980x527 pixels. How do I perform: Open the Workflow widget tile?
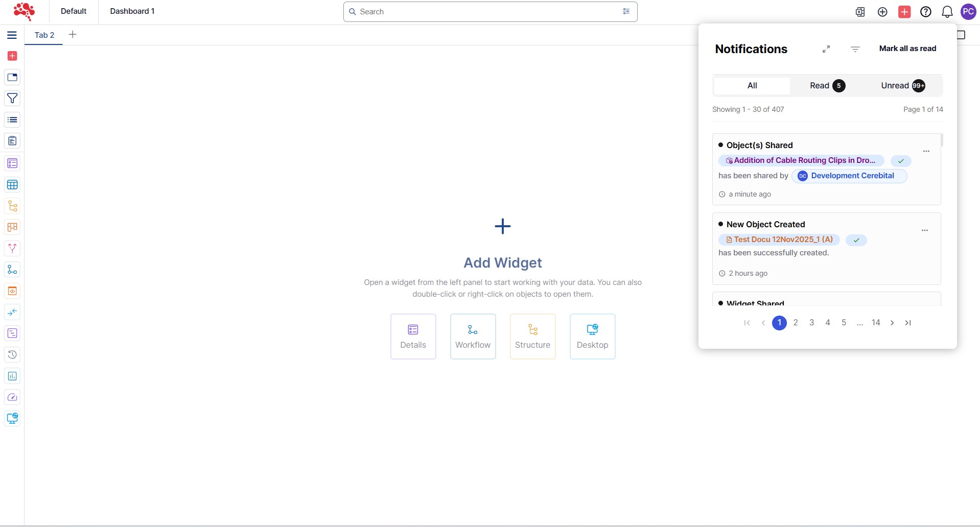tap(473, 336)
